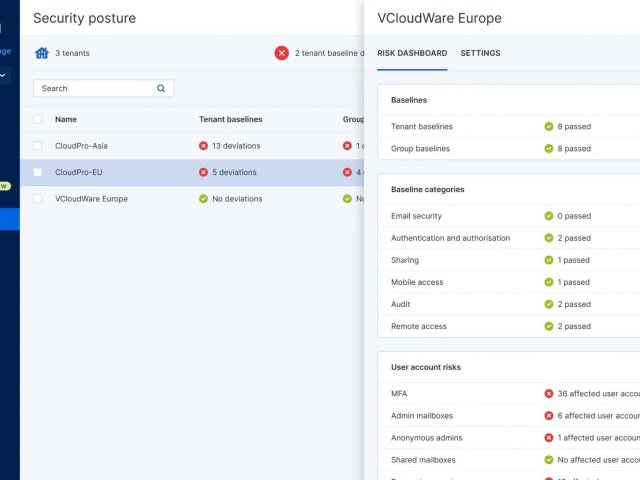This screenshot has height=480, width=640.
Task: Click the group baseline green icon in VCloudWare Europe row
Action: coord(347,199)
